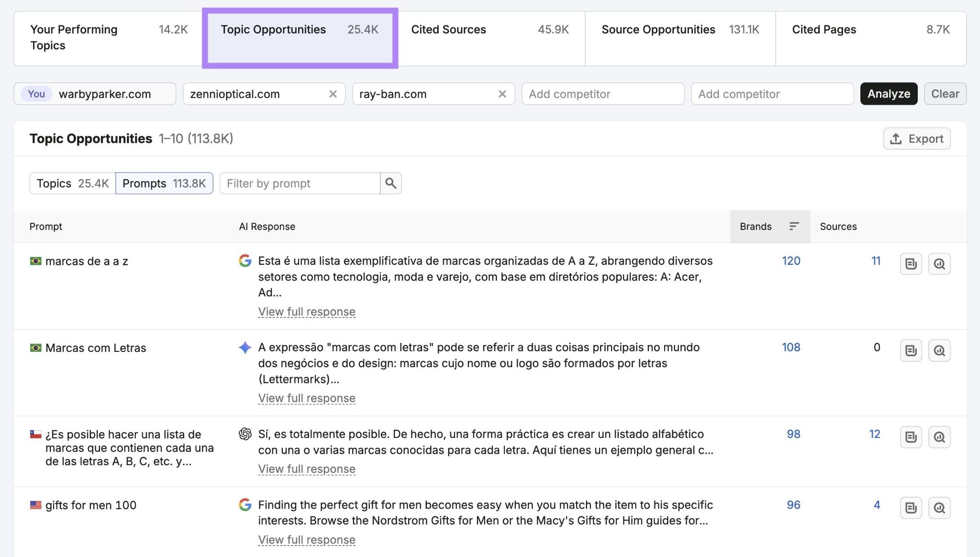Remove zennioptical.com competitor with X
The width and height of the screenshot is (980, 557).
click(x=333, y=94)
